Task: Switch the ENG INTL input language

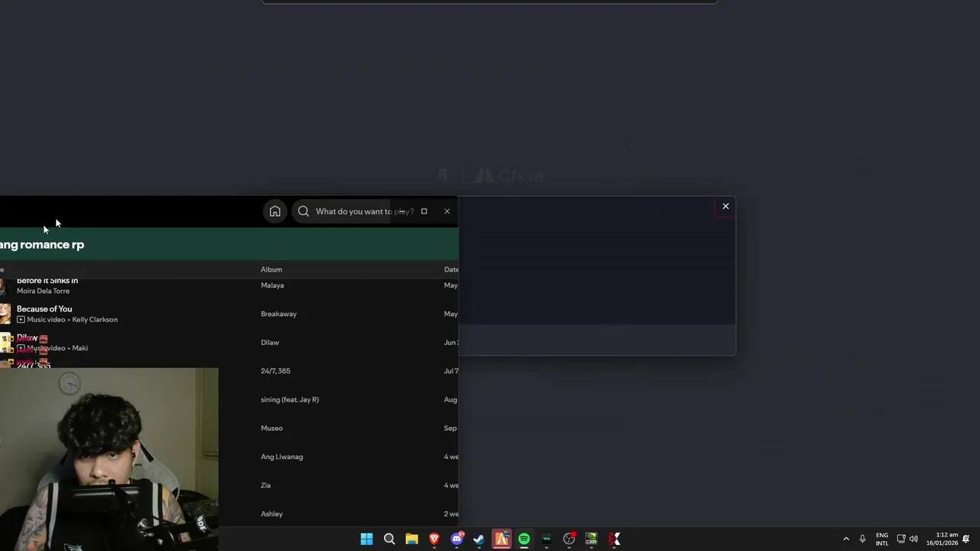Action: point(882,540)
